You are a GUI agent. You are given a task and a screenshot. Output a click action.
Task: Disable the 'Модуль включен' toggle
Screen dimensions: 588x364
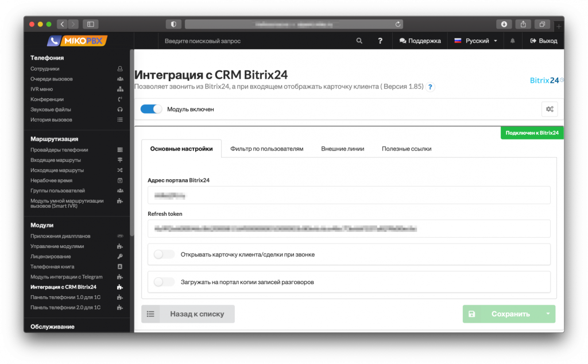pos(152,109)
